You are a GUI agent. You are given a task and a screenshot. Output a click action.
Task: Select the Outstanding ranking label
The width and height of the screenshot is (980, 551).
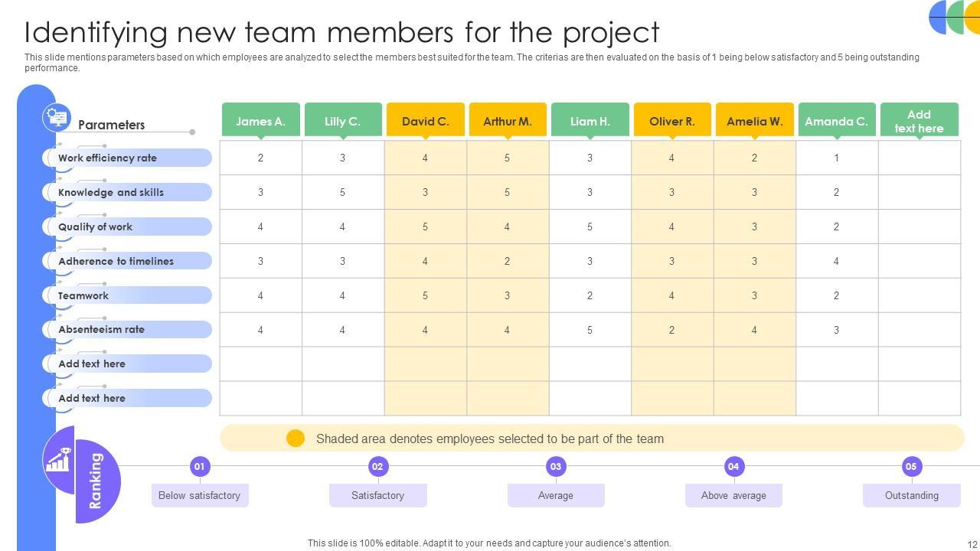pos(911,495)
